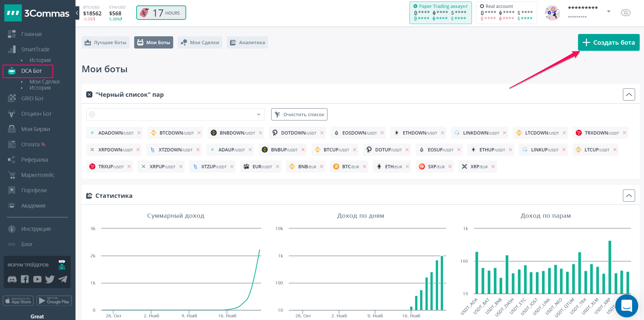Image resolution: width=644 pixels, height=320 pixels.
Task: Click the 3Commas logo
Action: point(37,13)
